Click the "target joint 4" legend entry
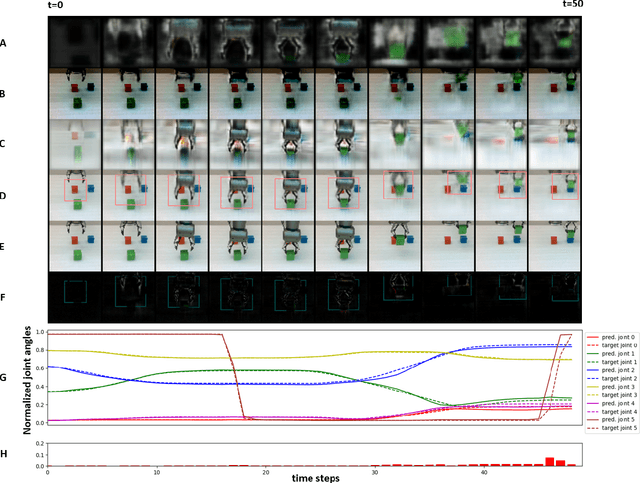The width and height of the screenshot is (640, 483). tap(611, 412)
